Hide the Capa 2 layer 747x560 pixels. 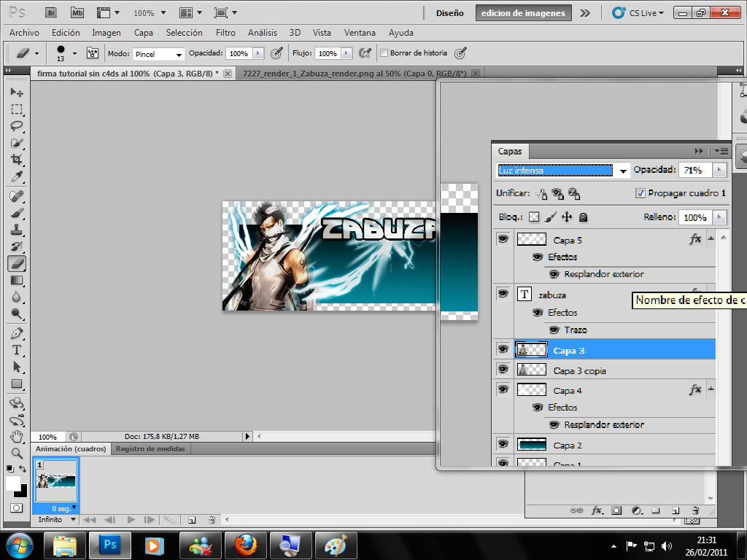(503, 444)
